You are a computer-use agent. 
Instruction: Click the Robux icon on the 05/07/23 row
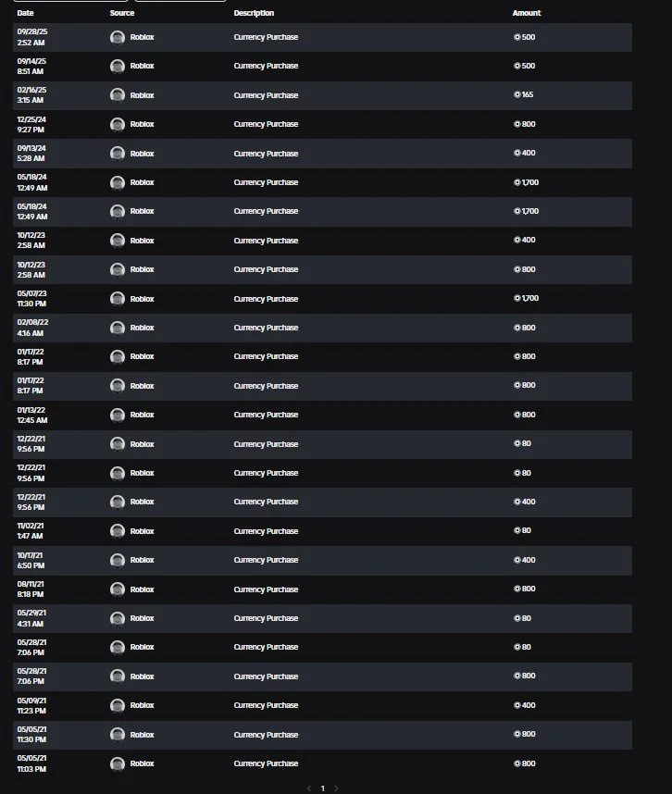click(x=517, y=299)
